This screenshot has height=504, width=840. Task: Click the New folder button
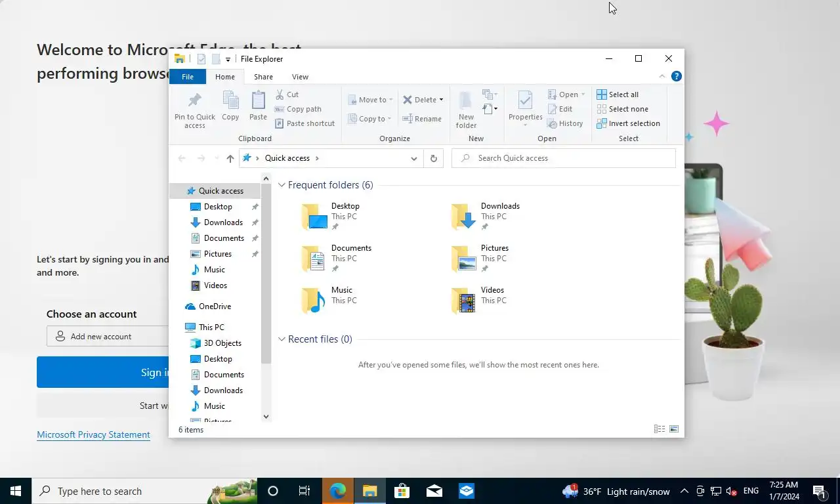(x=466, y=109)
